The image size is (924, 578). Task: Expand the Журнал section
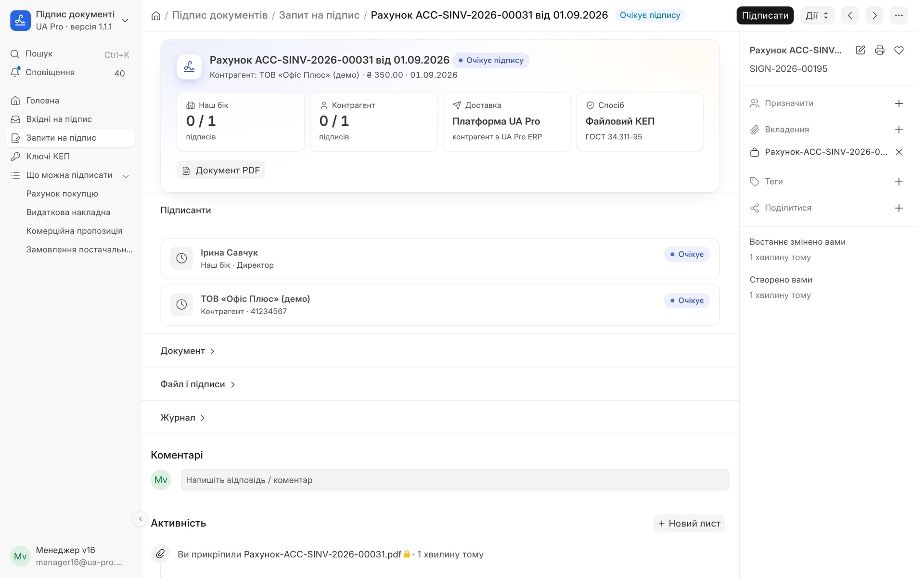coord(183,418)
